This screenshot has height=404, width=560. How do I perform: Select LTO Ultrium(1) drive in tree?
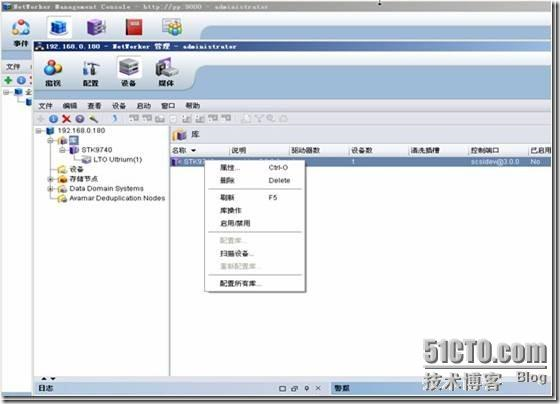pos(118,160)
